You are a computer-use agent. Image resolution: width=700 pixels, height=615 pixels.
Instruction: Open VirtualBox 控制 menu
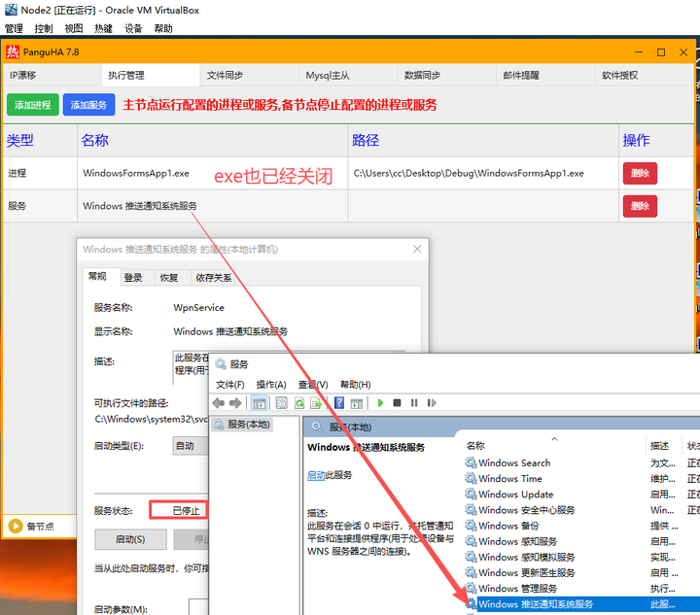44,28
